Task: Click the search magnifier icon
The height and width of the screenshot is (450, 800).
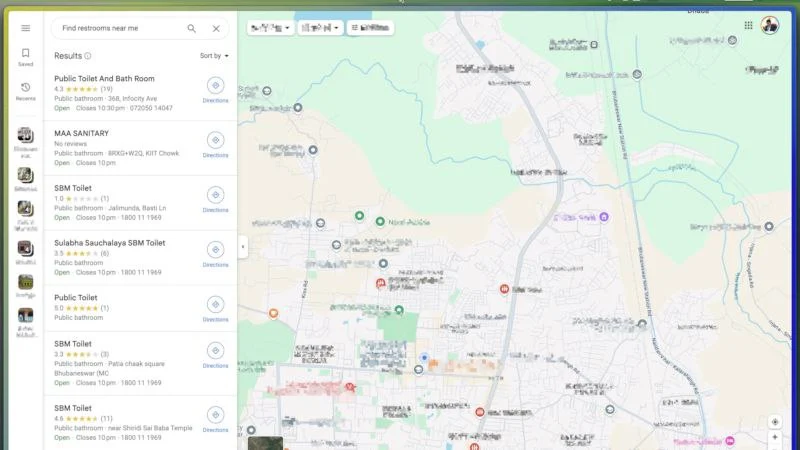Action: click(x=192, y=29)
